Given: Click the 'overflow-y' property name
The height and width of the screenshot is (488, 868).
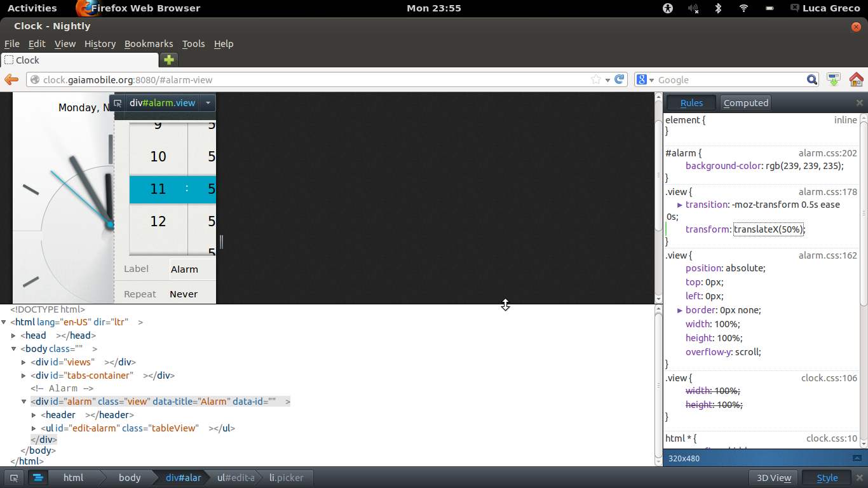Looking at the screenshot, I should tap(708, 352).
